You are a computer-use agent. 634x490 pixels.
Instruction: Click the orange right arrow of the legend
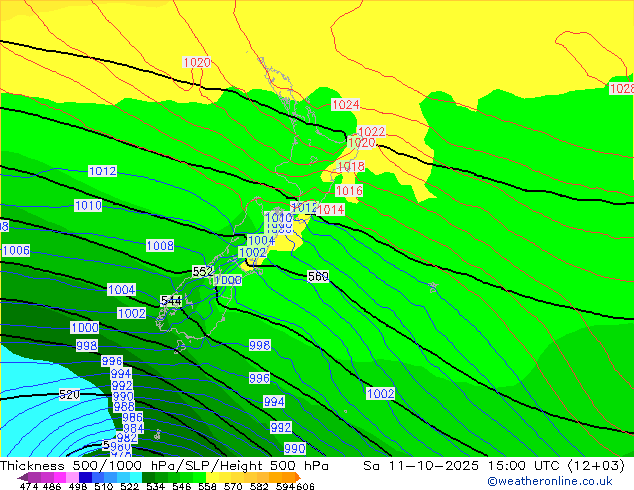coord(298,477)
